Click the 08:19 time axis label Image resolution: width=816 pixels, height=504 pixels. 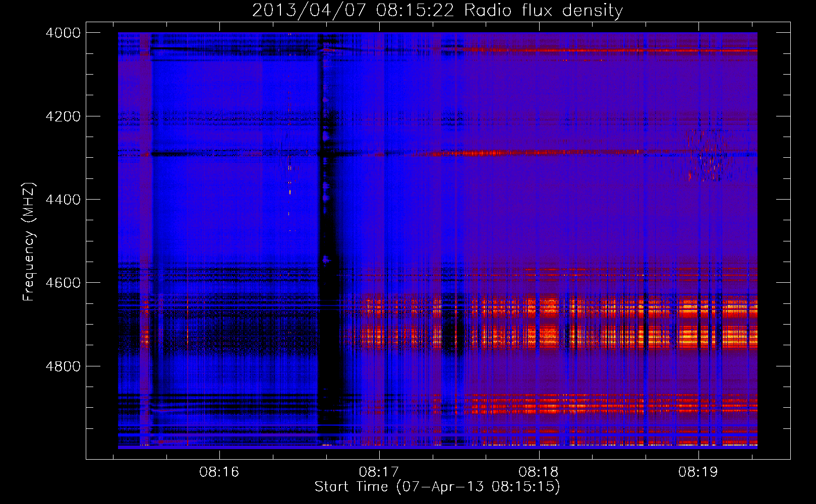coord(698,472)
